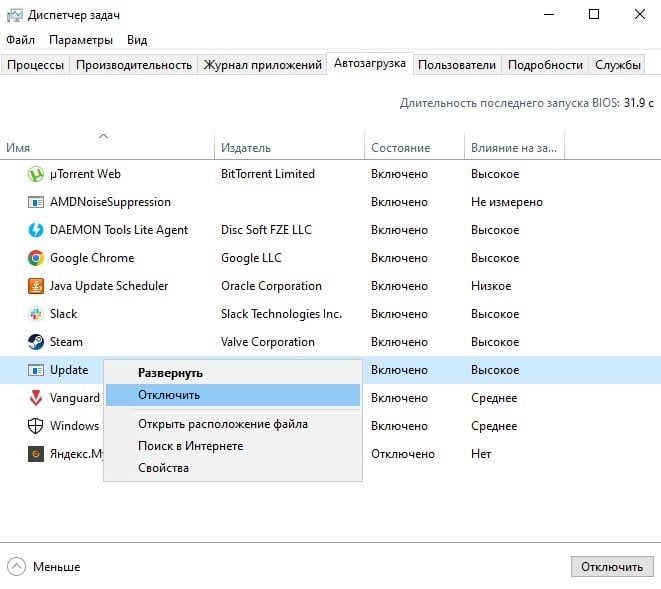The height and width of the screenshot is (589, 661).
Task: Click the Меньше label
Action: coord(56,567)
